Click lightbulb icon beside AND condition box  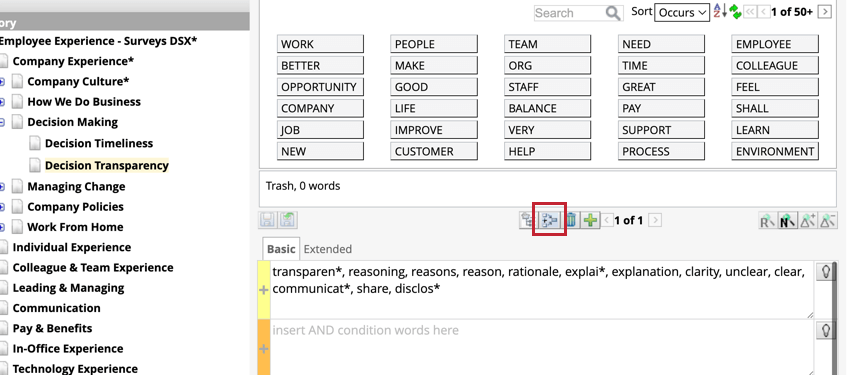coord(825,330)
